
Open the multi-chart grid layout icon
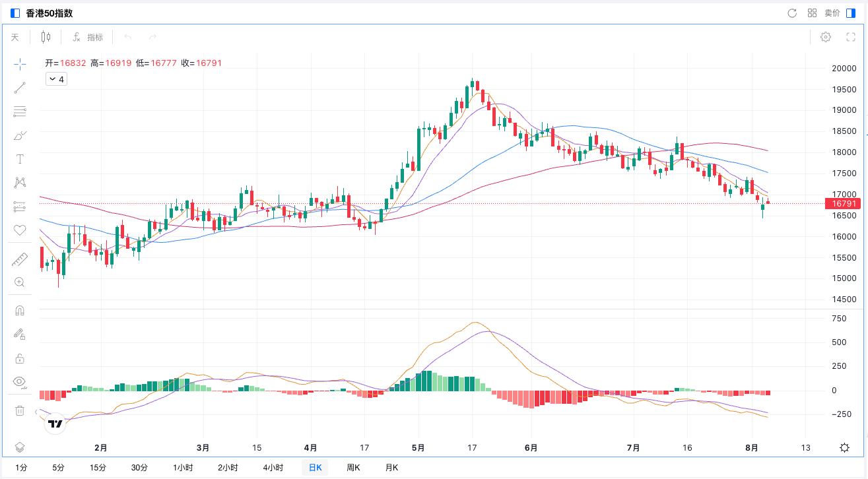tap(813, 13)
